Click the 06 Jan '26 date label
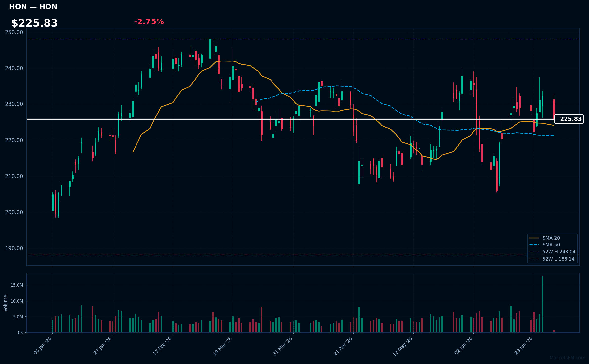The width and height of the screenshot is (589, 364). point(43,346)
